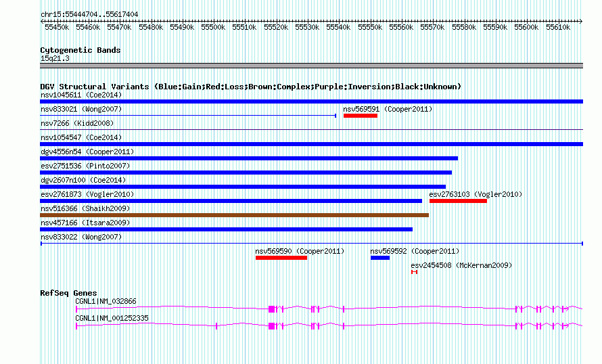Open the nsv833022 (Wong2007) label
The image size is (602, 364).
(81, 237)
